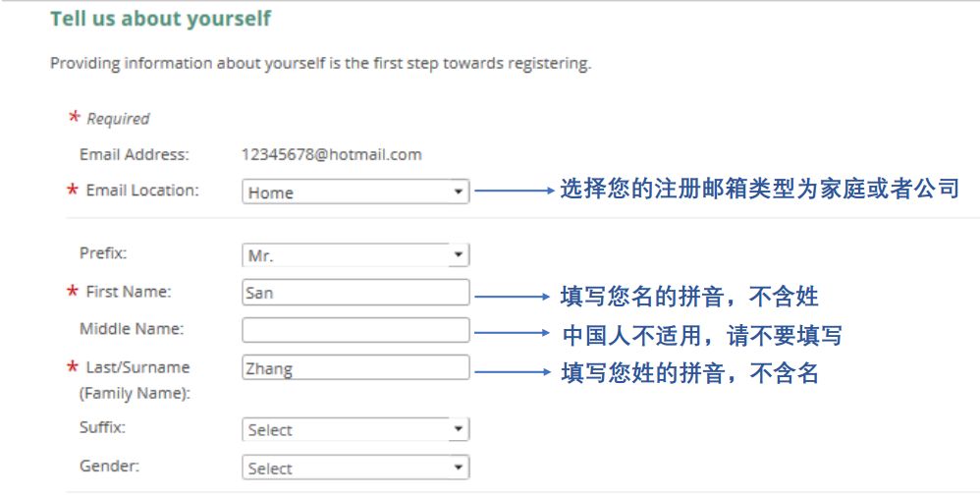Open the Email Location dropdown showing Home
The width and height of the screenshot is (980, 495).
(354, 192)
